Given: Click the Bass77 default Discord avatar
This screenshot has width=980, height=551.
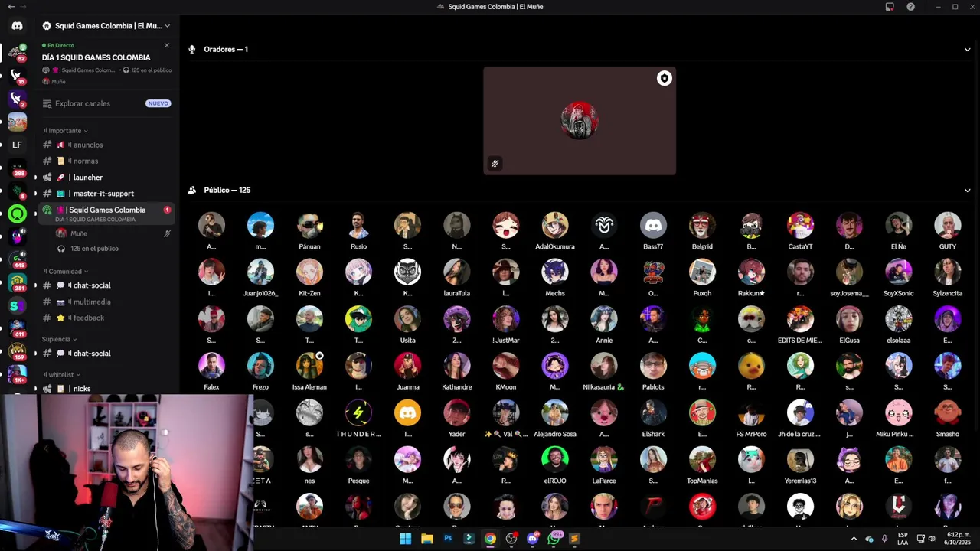Looking at the screenshot, I should tap(653, 225).
